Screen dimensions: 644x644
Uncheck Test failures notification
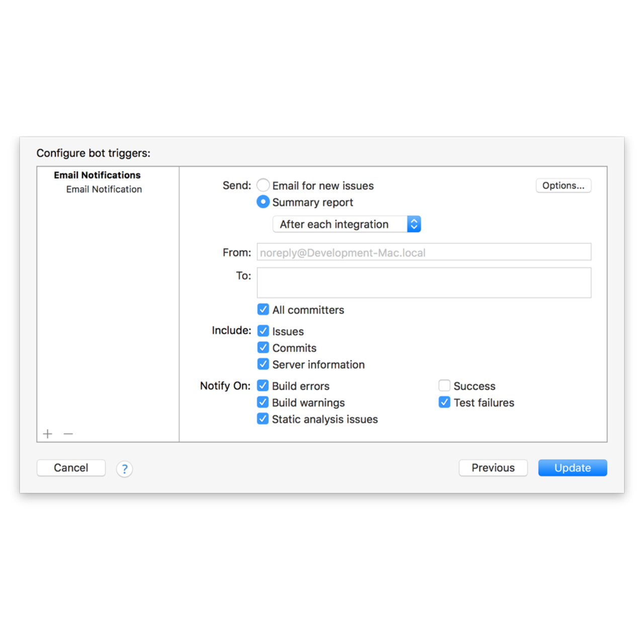pos(444,403)
